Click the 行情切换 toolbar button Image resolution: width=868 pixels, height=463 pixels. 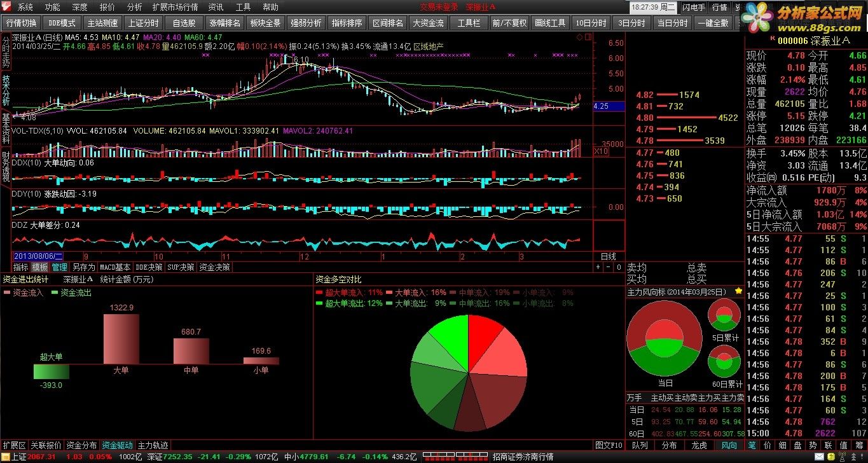pos(21,23)
